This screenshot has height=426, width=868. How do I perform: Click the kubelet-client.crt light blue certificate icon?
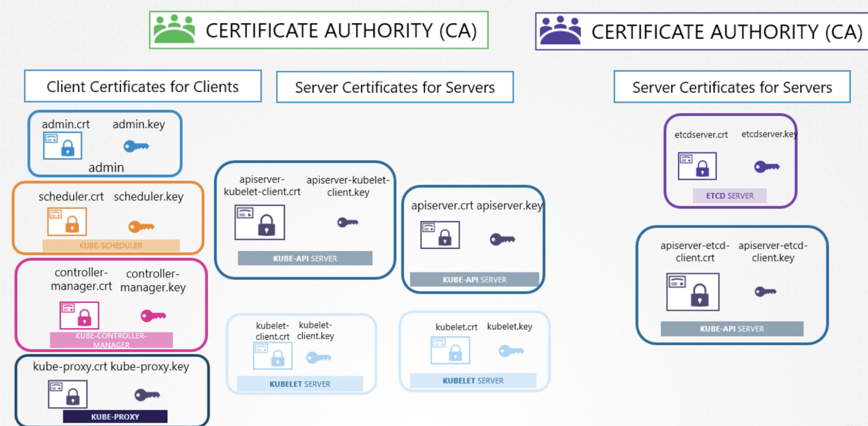pyautogui.click(x=273, y=356)
